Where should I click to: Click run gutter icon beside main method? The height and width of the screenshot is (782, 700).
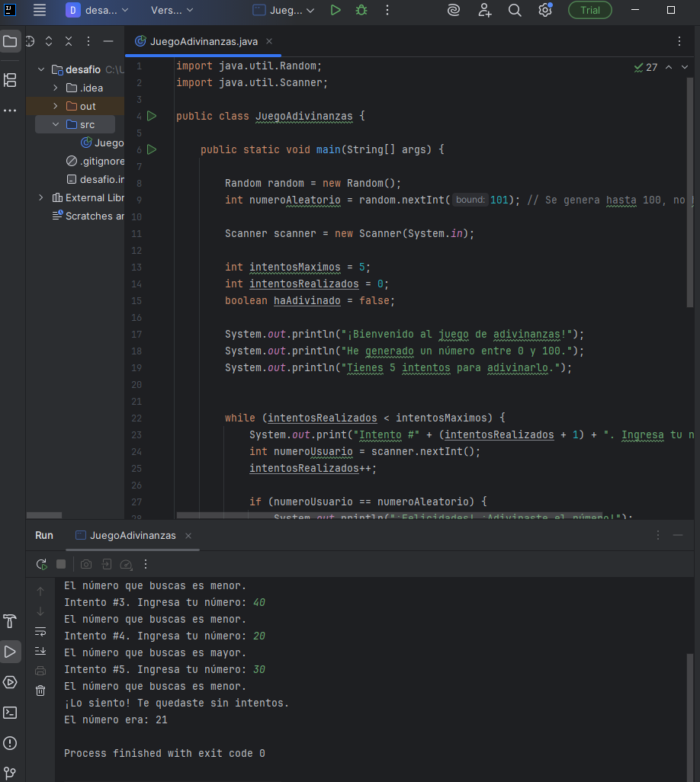click(152, 149)
